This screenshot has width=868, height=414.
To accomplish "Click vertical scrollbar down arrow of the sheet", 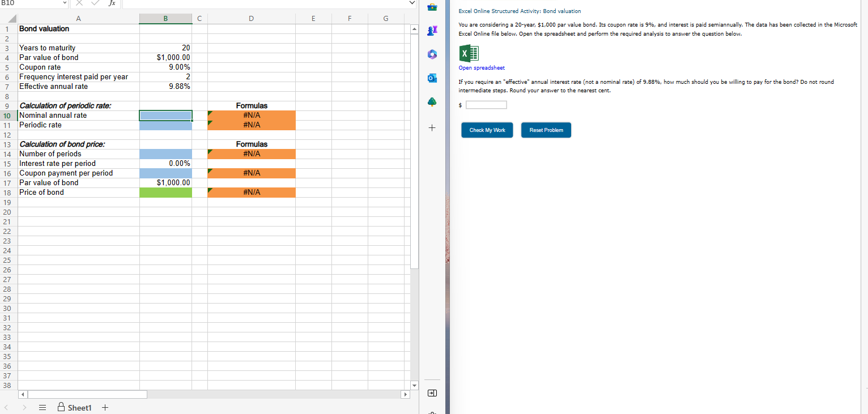I will (414, 386).
